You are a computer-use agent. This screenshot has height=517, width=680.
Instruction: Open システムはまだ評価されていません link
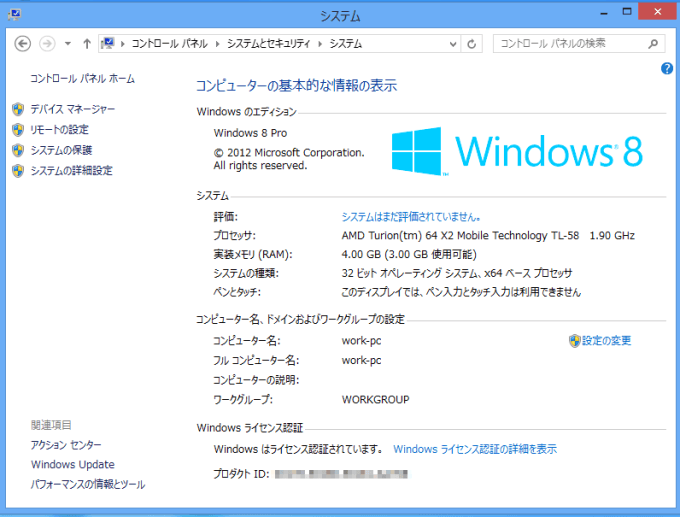(x=411, y=216)
